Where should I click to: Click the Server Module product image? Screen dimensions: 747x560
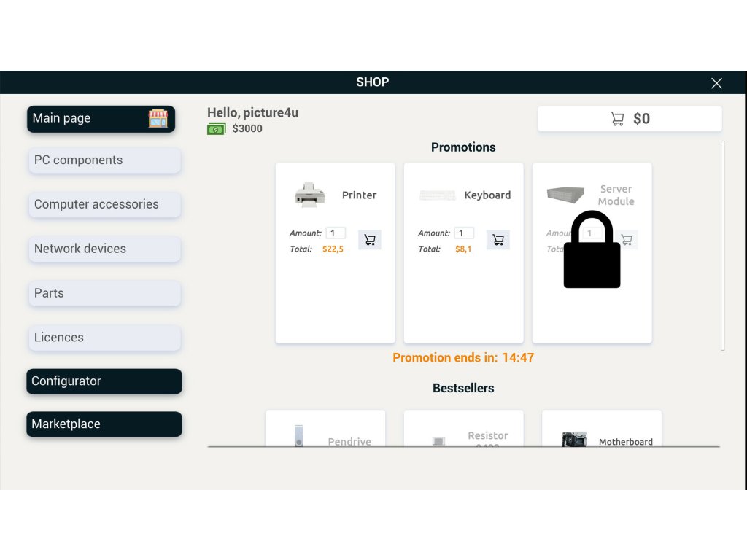click(x=565, y=194)
